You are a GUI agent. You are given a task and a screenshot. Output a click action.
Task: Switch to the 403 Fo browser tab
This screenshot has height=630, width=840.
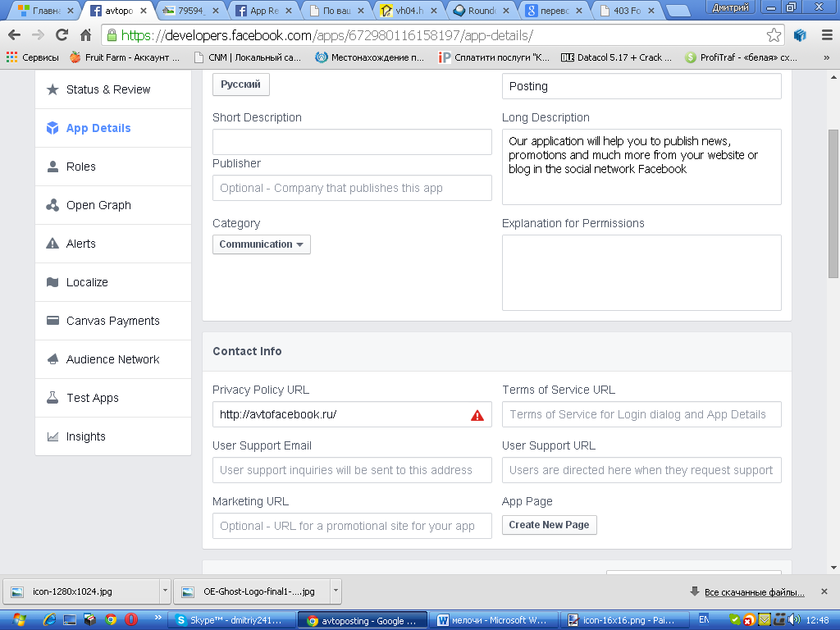click(x=627, y=10)
